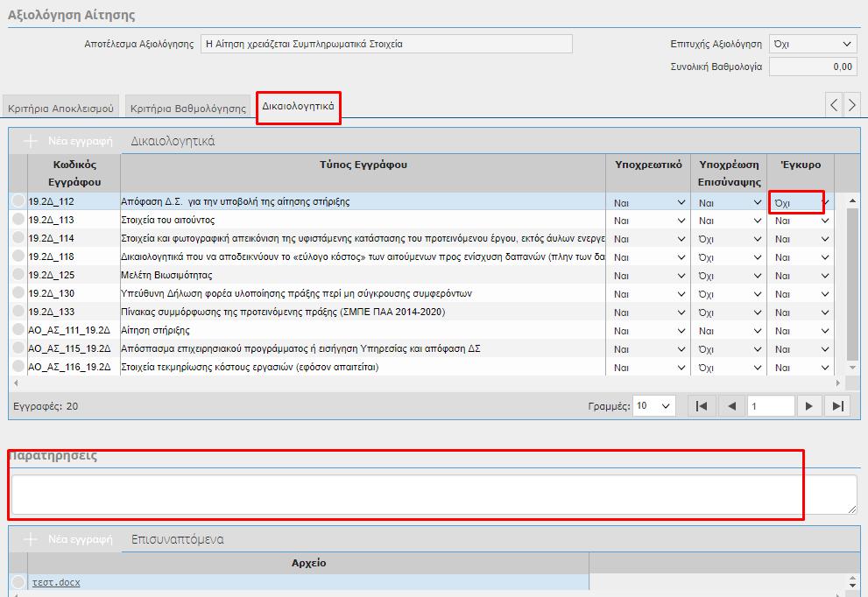Go to next page of records

click(x=808, y=406)
